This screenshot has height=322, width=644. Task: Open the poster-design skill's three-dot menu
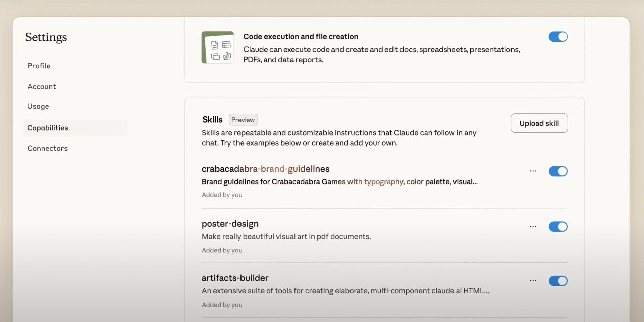pyautogui.click(x=533, y=227)
